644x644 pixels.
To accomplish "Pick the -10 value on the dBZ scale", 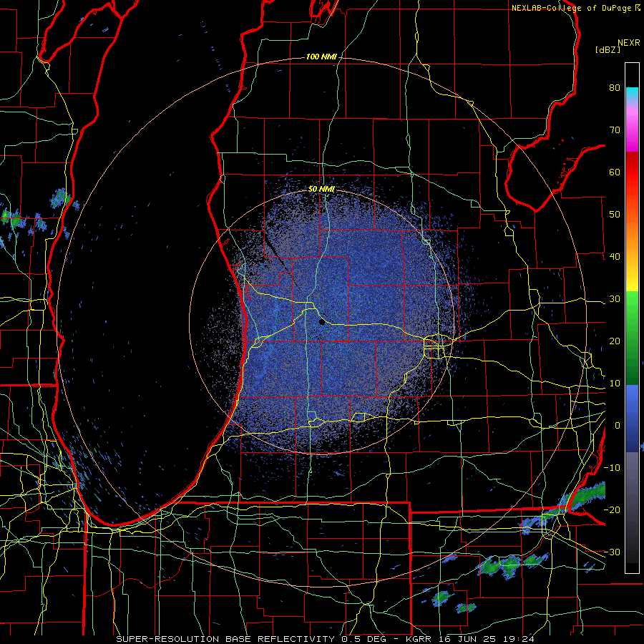I will click(612, 468).
